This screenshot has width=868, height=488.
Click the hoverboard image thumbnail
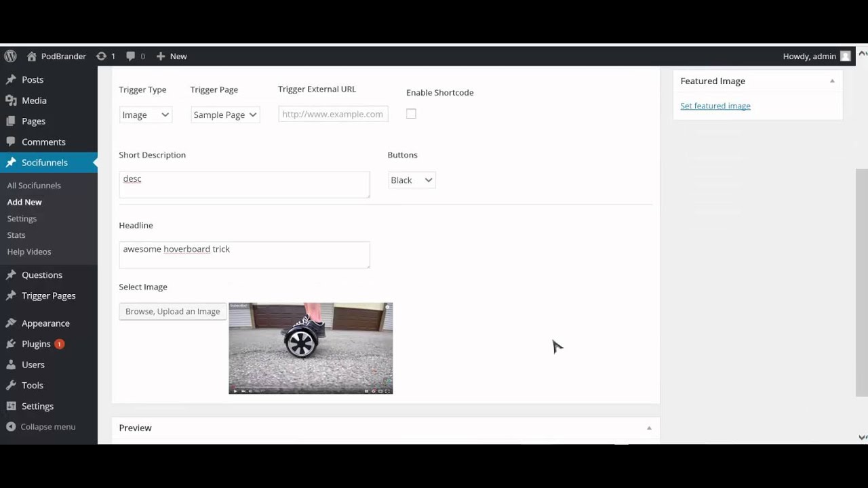pos(311,348)
